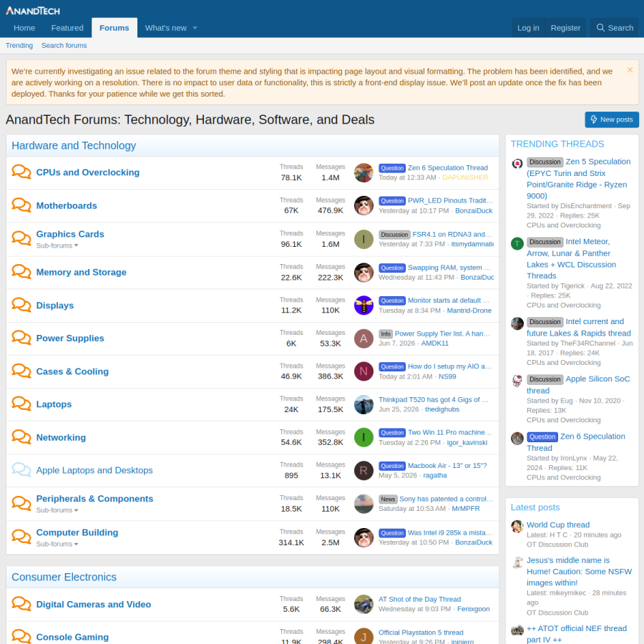Open Intel Meteor, Arrow, Lunar trending thread
This screenshot has height=644, width=644.
pyautogui.click(x=571, y=258)
